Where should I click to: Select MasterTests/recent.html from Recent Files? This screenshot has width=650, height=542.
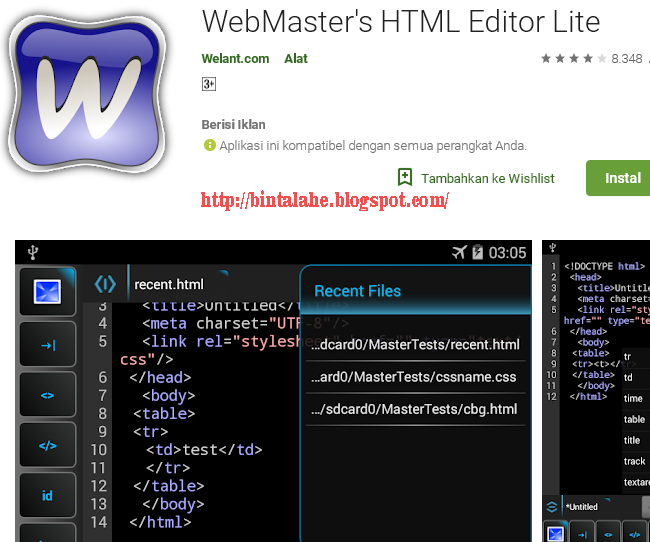point(415,345)
